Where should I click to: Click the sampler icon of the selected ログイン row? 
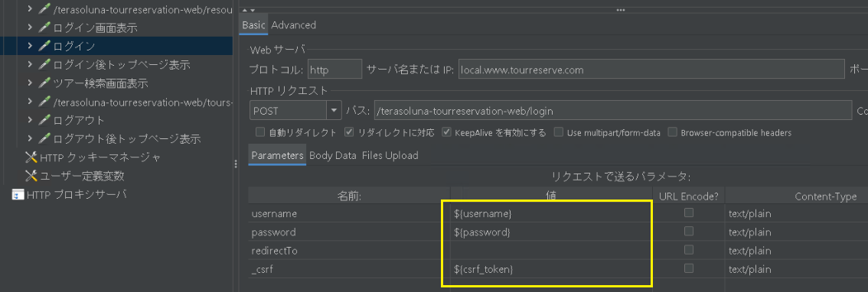coord(45,46)
